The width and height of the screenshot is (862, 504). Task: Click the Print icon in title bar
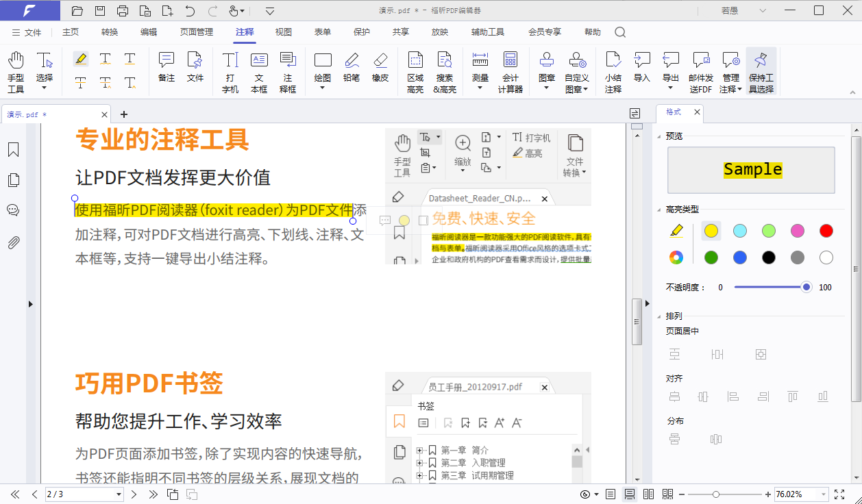coord(123,10)
